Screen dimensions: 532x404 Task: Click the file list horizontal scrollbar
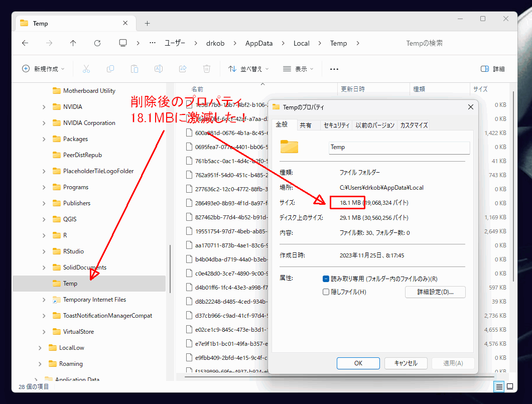(x=339, y=376)
